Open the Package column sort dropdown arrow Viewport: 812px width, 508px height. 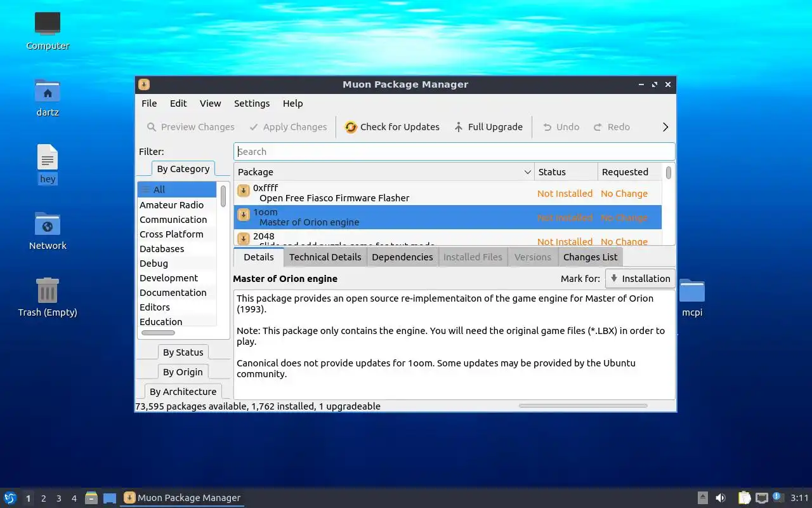527,172
